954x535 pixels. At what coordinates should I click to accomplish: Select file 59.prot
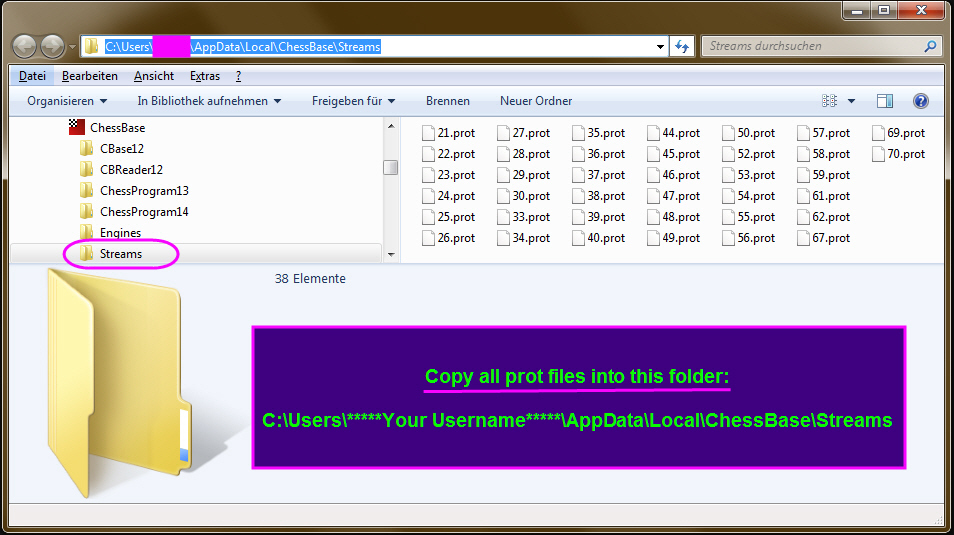click(x=824, y=175)
